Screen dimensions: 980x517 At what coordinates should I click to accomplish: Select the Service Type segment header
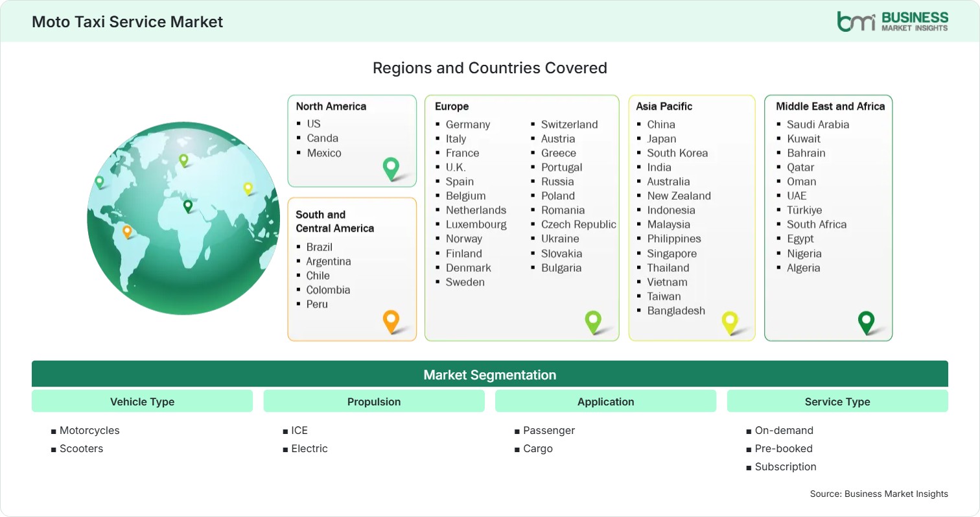837,402
